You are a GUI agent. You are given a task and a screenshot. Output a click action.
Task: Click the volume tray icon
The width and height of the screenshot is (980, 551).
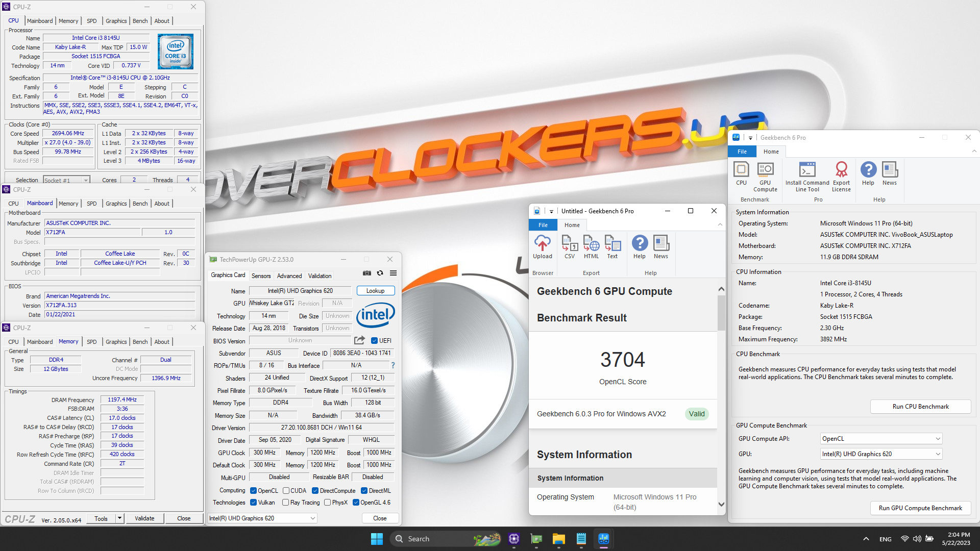click(917, 539)
